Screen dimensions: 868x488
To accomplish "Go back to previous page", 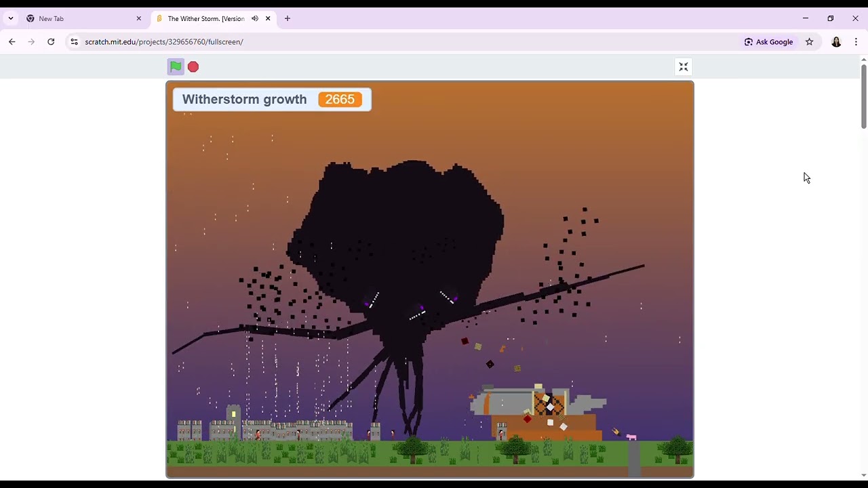I will click(x=12, y=42).
